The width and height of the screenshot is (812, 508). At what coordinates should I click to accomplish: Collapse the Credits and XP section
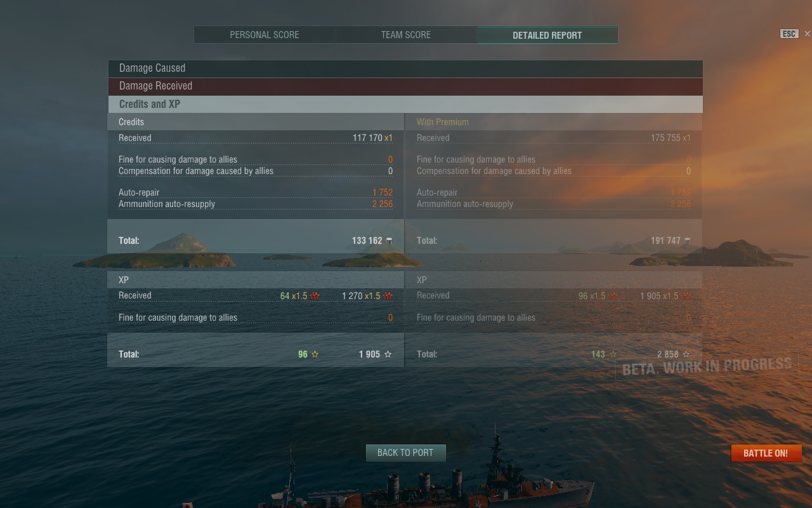405,104
